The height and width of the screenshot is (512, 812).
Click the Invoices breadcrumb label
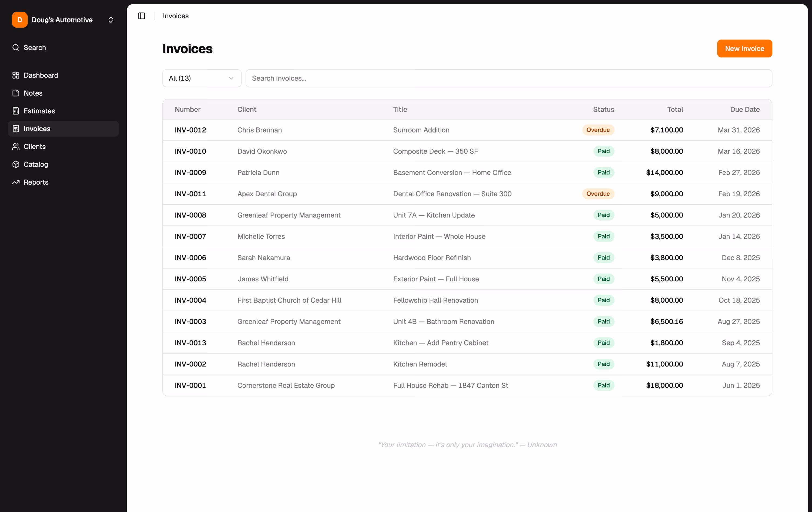click(176, 16)
